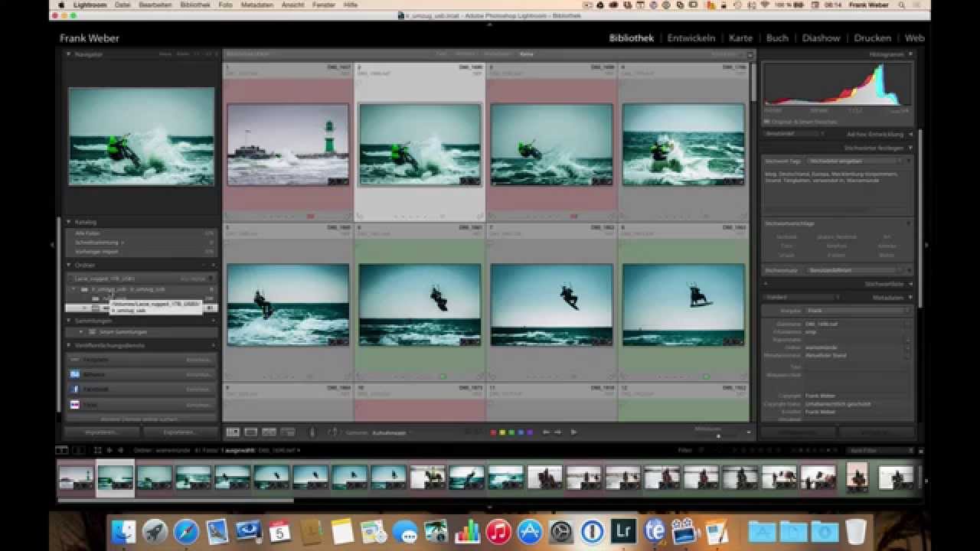Open the Metadaten menu in menu bar
This screenshot has width=980, height=551.
[256, 5]
